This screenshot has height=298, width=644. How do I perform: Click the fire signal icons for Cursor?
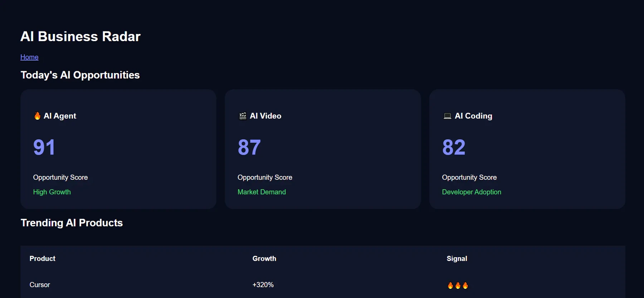click(458, 285)
